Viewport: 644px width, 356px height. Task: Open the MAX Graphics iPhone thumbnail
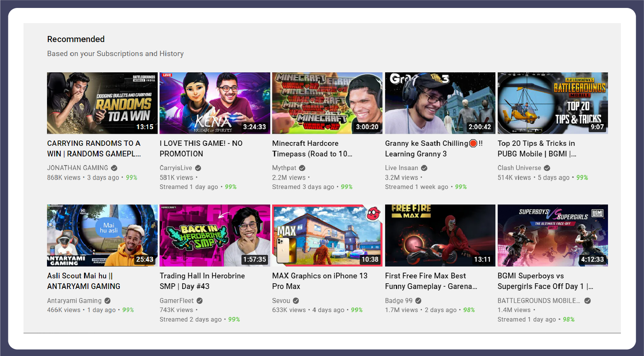coord(327,236)
